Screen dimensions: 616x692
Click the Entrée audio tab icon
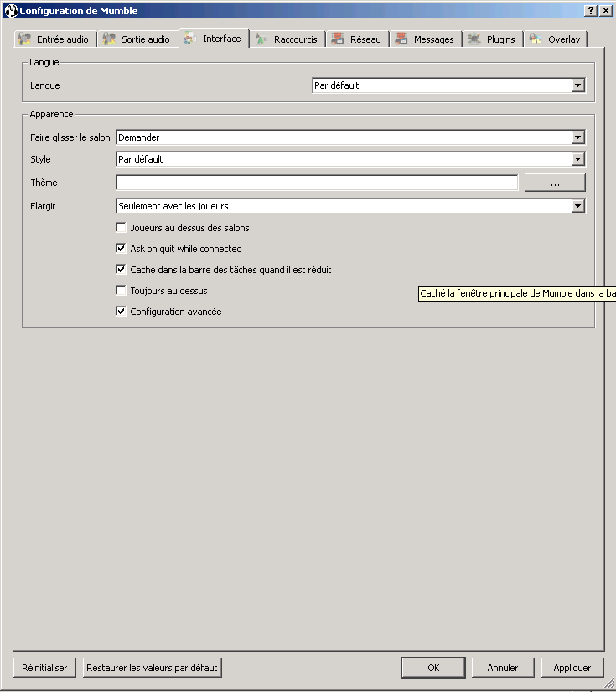[x=24, y=39]
